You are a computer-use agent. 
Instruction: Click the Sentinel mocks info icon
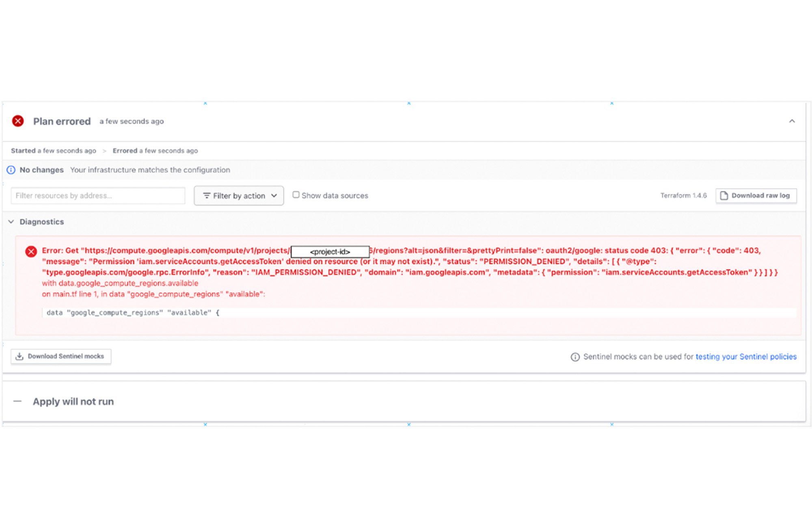575,357
